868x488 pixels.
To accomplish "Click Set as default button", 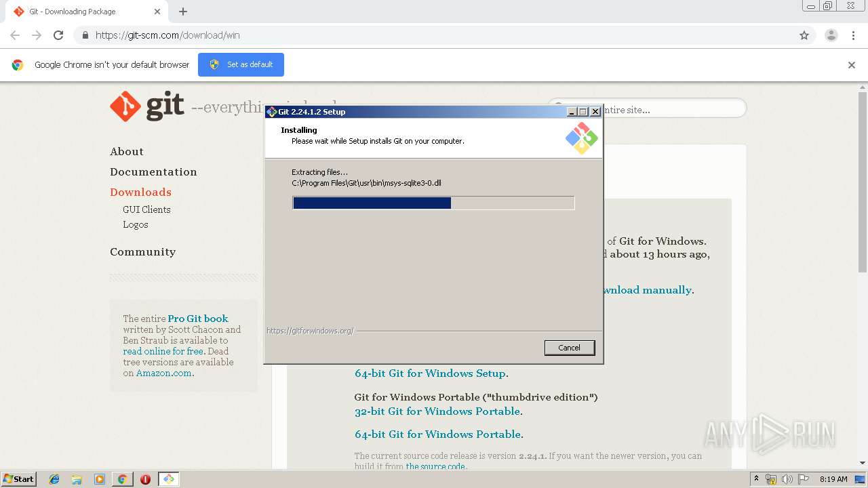I will 241,64.
